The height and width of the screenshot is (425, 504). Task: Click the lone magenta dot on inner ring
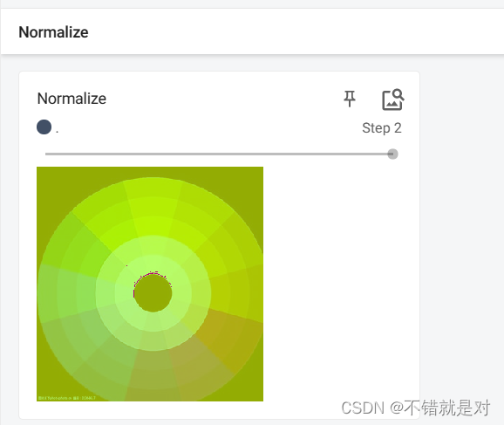click(126, 266)
